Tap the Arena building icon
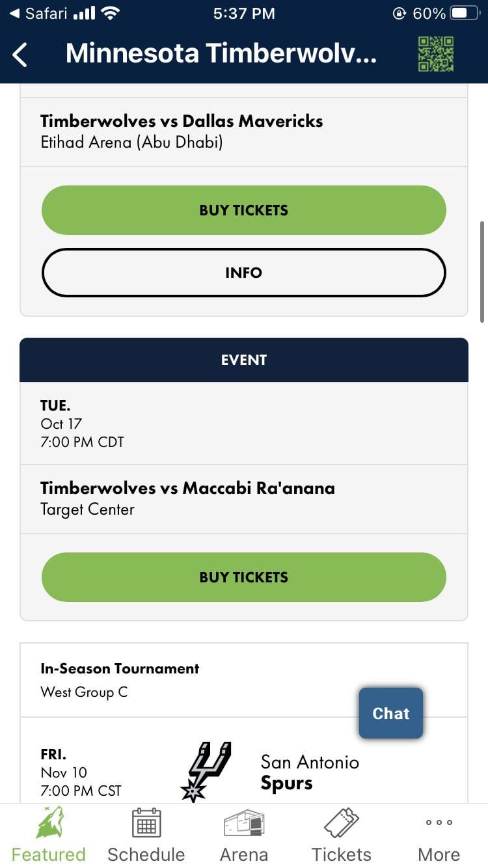This screenshot has height=868, width=488. 243,822
